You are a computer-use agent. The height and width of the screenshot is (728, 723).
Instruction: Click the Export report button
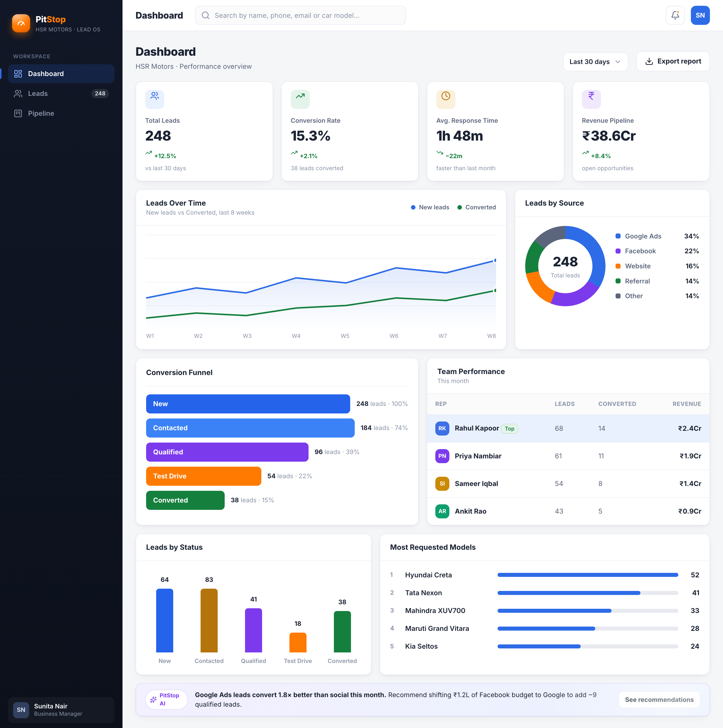673,62
